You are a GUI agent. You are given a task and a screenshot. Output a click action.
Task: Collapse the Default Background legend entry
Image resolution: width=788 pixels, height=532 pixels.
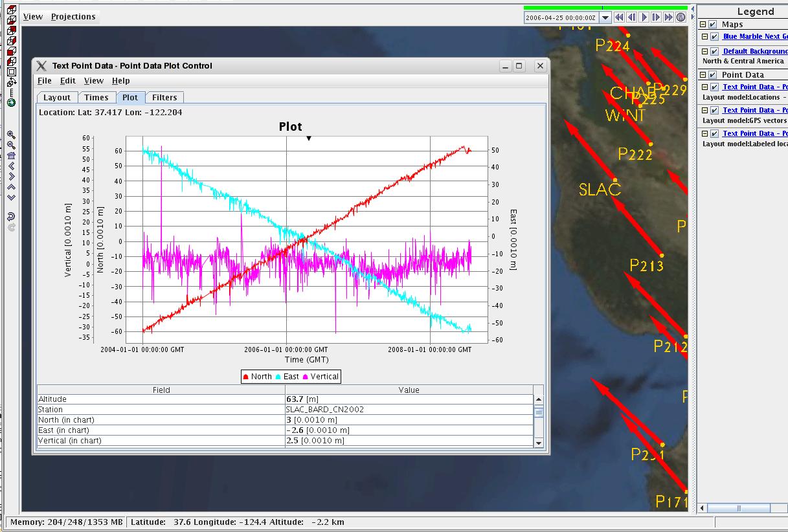(705, 52)
